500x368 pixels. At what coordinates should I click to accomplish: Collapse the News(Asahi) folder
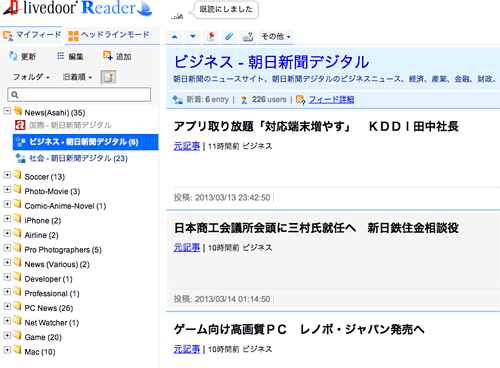tap(7, 110)
